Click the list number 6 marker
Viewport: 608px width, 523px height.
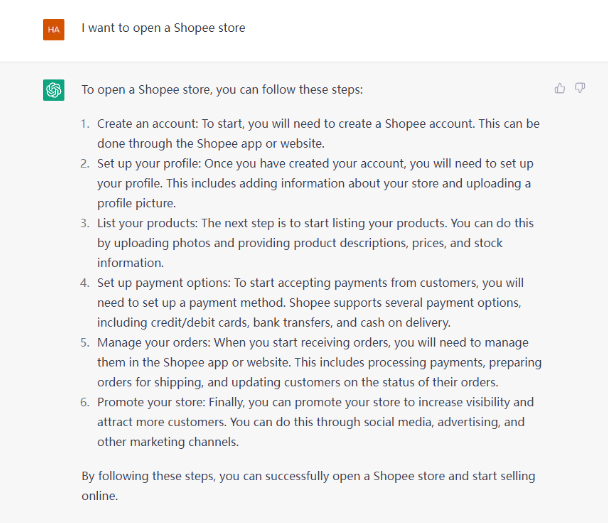(x=85, y=402)
